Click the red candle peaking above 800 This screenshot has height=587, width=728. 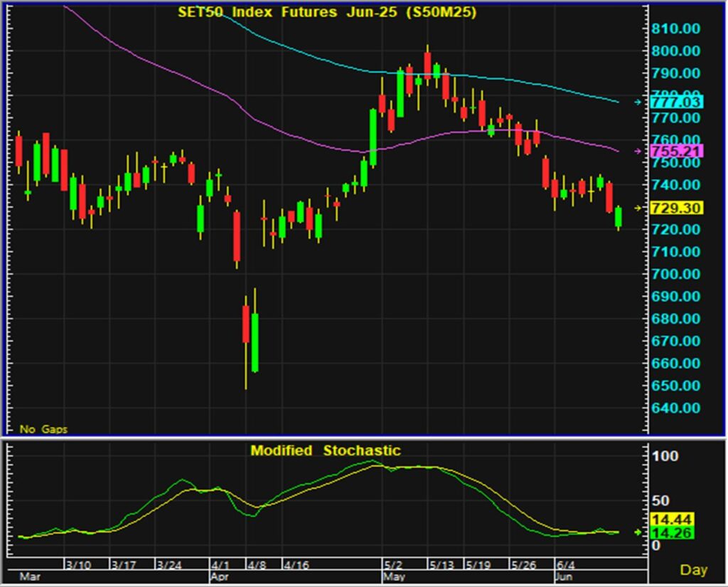pyautogui.click(x=427, y=65)
